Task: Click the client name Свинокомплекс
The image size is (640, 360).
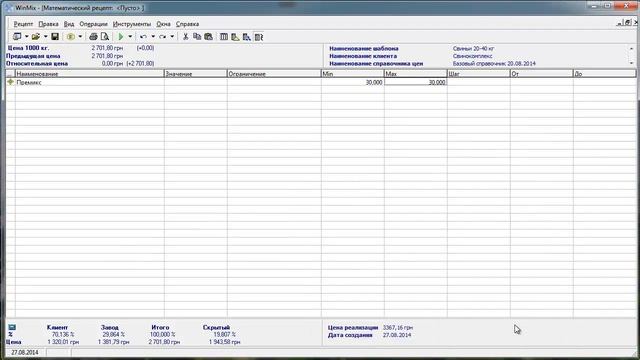Action: pyautogui.click(x=472, y=56)
